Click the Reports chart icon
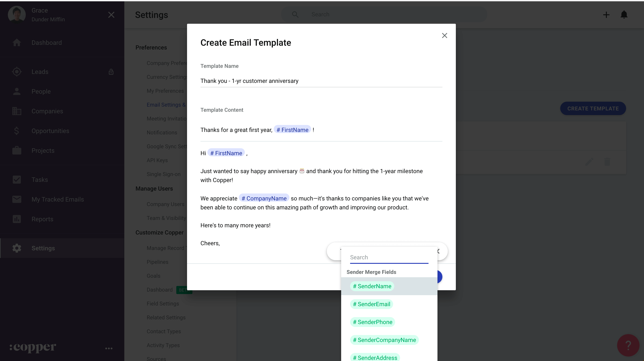 [x=17, y=219]
